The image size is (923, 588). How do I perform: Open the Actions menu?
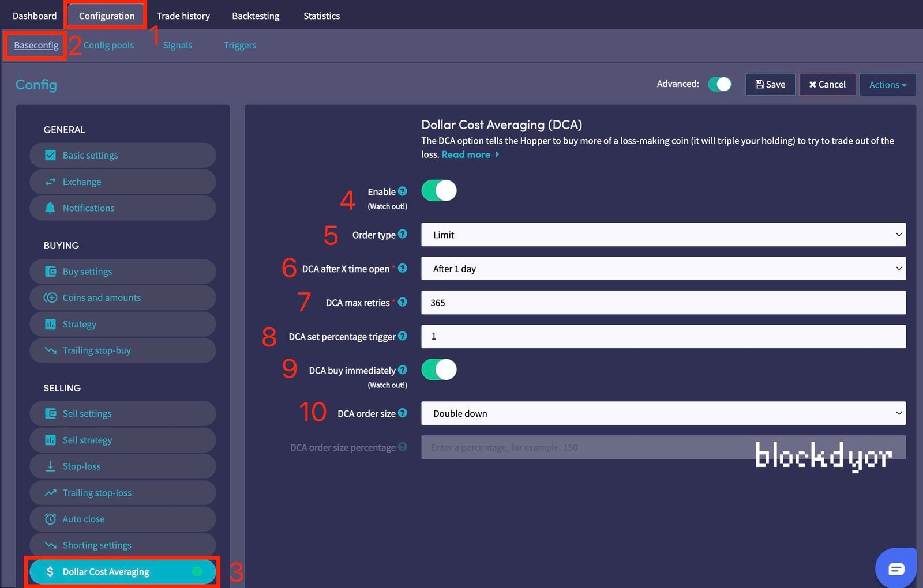click(x=887, y=84)
